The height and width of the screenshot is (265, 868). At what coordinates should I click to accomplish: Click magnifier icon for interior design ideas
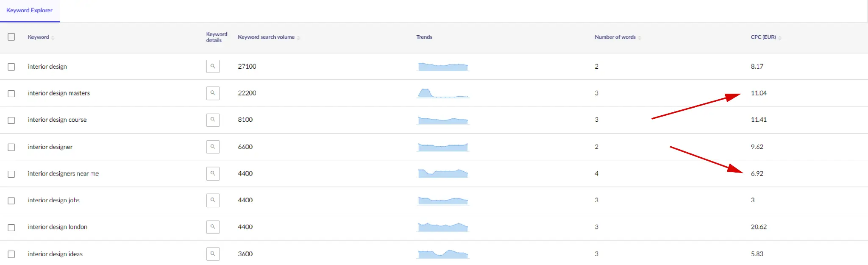(x=213, y=254)
